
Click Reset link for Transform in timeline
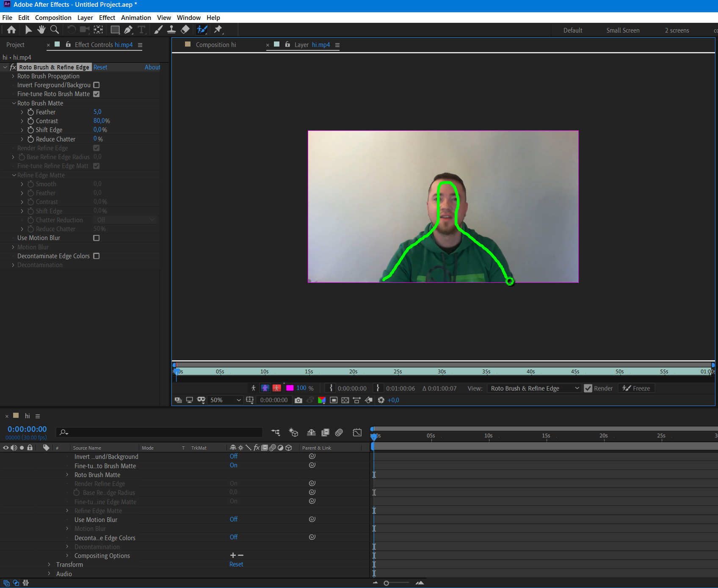(x=236, y=564)
